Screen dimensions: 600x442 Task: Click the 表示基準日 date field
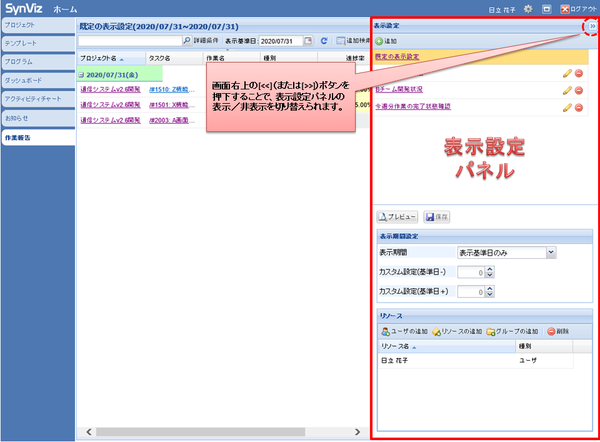click(281, 41)
